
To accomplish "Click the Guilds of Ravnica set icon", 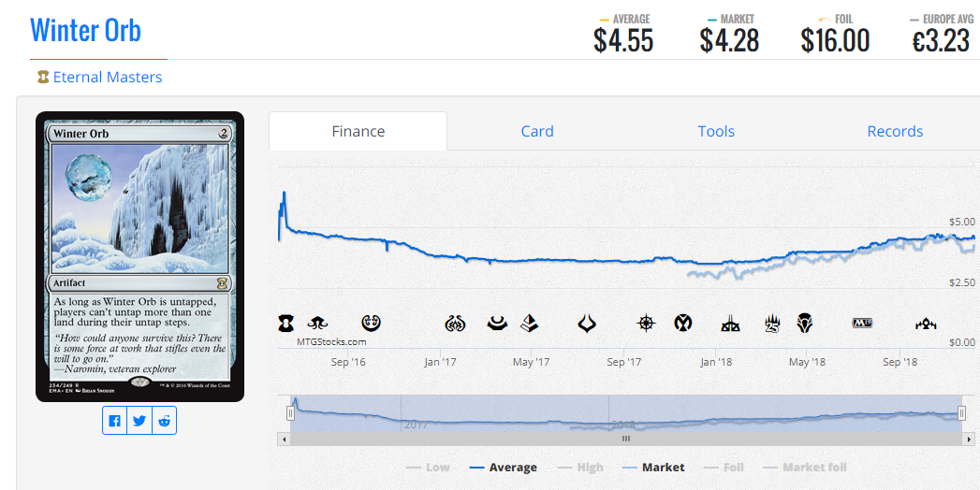I will [x=925, y=324].
